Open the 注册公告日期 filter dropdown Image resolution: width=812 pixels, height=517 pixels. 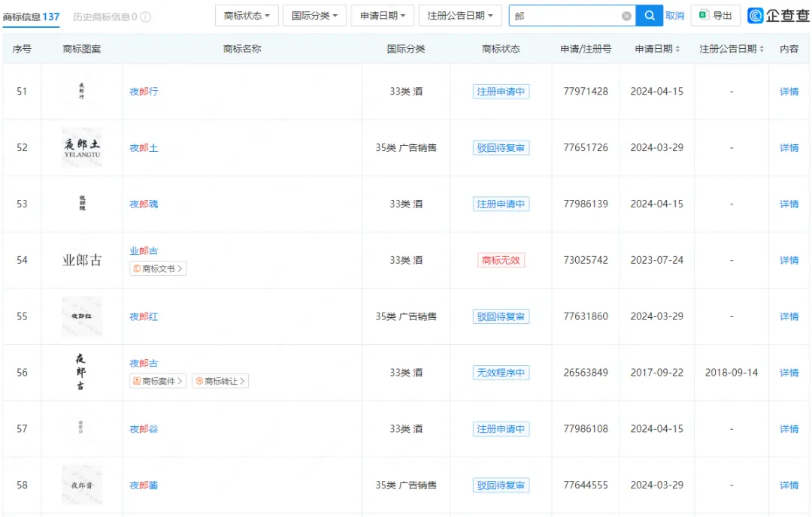460,16
